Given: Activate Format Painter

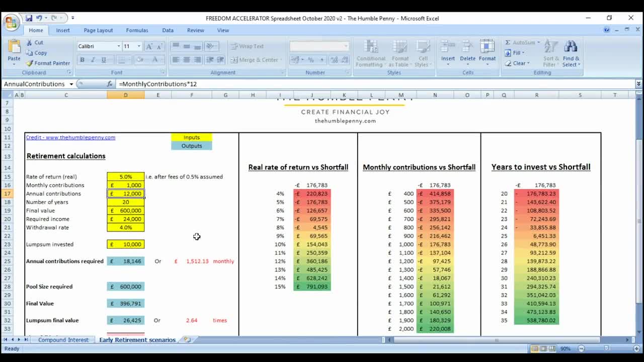Looking at the screenshot, I should tap(48, 63).
